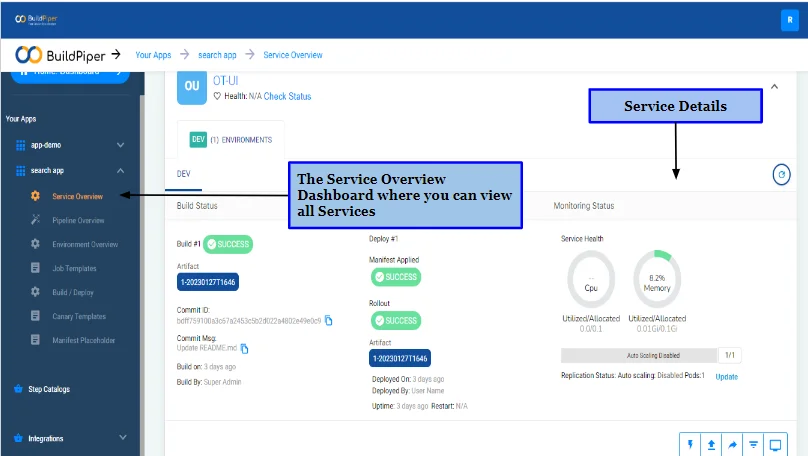
Task: Click the monitor screen action icon
Action: click(775, 445)
